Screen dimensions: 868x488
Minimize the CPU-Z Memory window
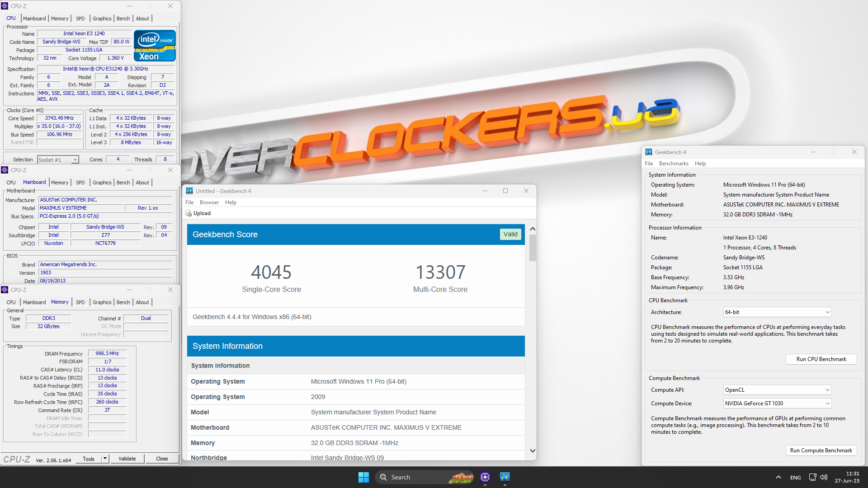click(129, 290)
